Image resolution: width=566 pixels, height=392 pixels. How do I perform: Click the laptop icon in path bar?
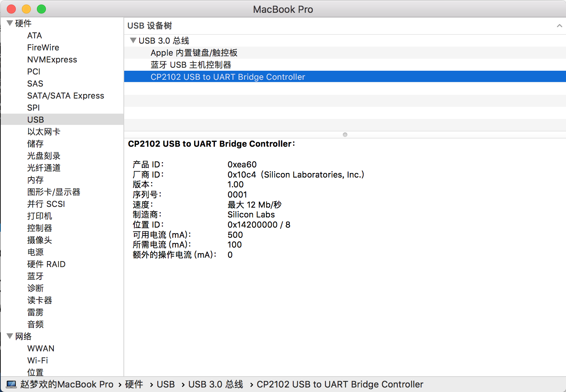pos(11,384)
